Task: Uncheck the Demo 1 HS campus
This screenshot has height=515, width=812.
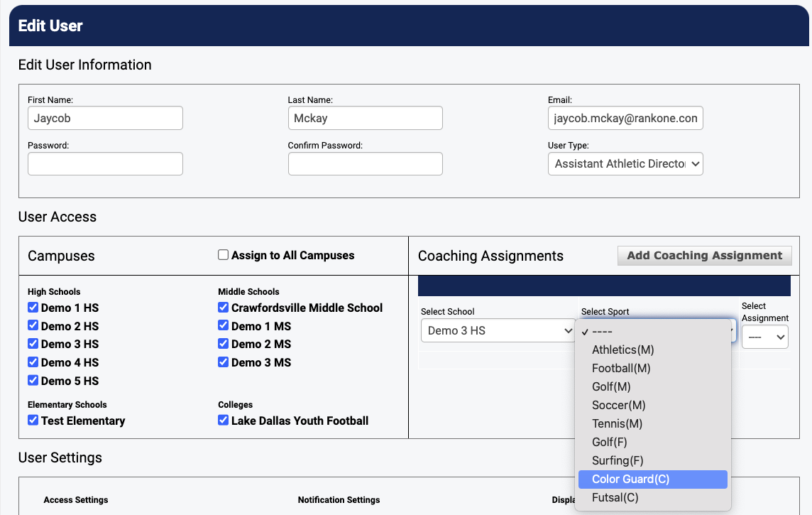Action: point(33,308)
